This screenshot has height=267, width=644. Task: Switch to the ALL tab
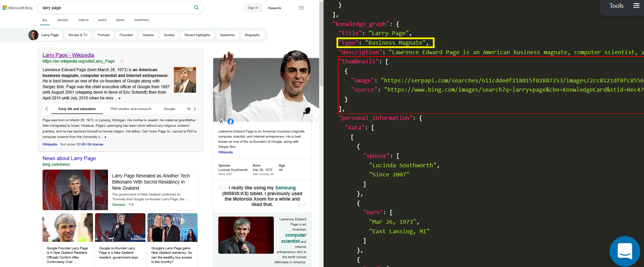pyautogui.click(x=45, y=20)
